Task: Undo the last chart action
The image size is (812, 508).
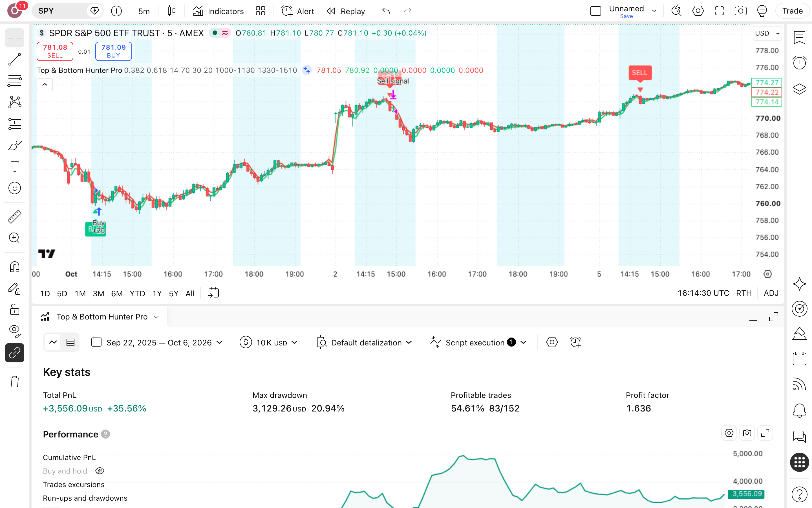Action: point(386,11)
